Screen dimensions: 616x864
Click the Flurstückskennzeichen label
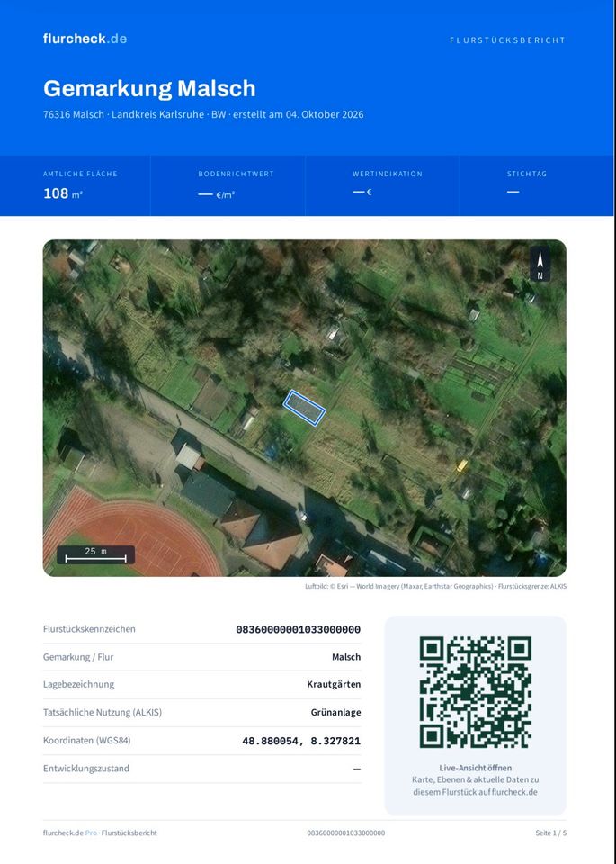click(89, 629)
